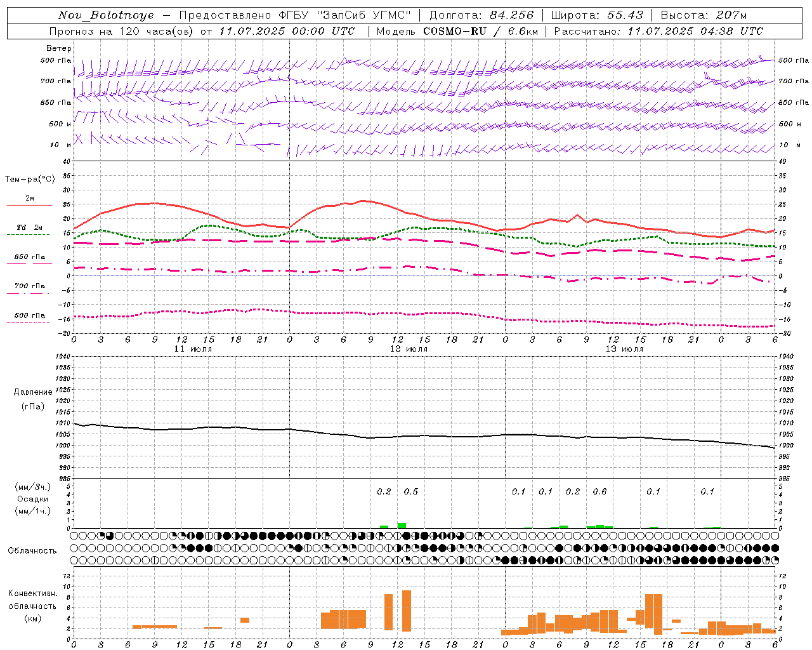
Task: Click '700 гПа' entry in temperature legend
Action: pos(30,286)
